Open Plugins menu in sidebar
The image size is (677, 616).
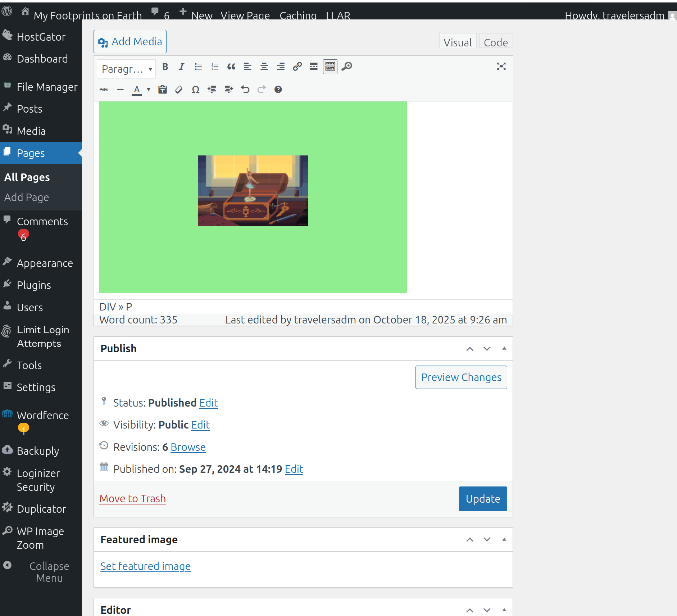point(41,285)
